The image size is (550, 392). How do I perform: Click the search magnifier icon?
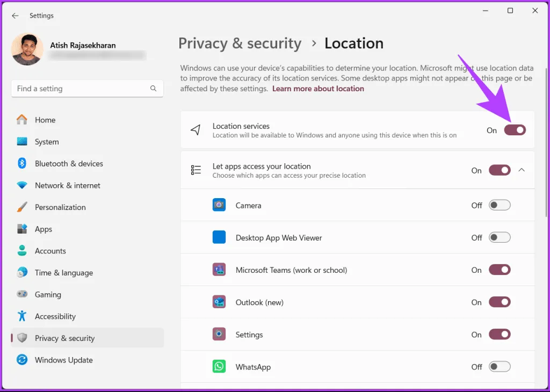[154, 89]
